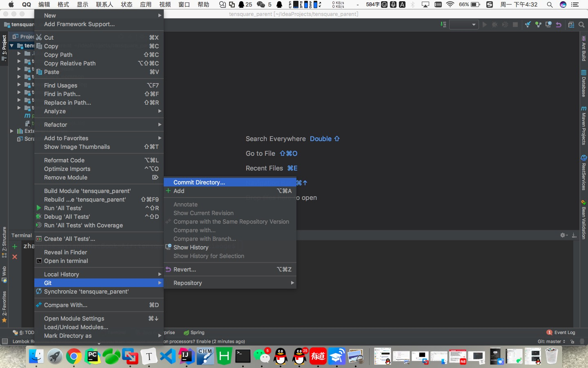
Task: Open RestServices side tab
Action: point(584,173)
